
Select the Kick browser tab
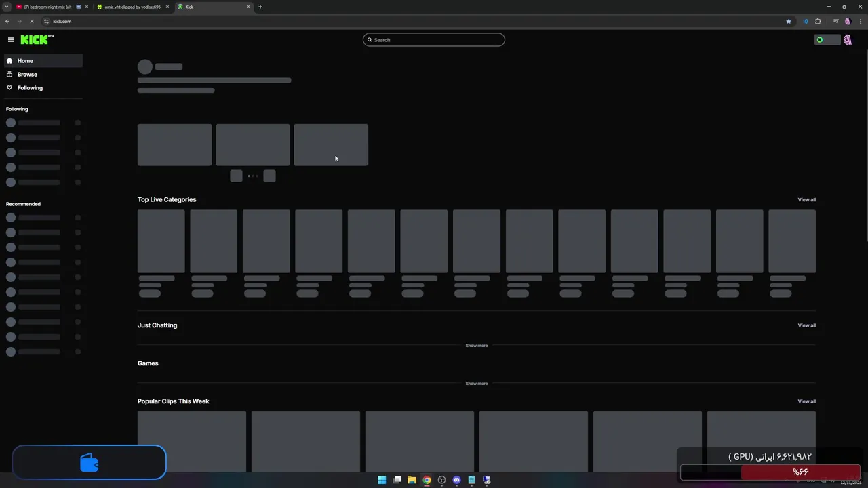coord(213,7)
